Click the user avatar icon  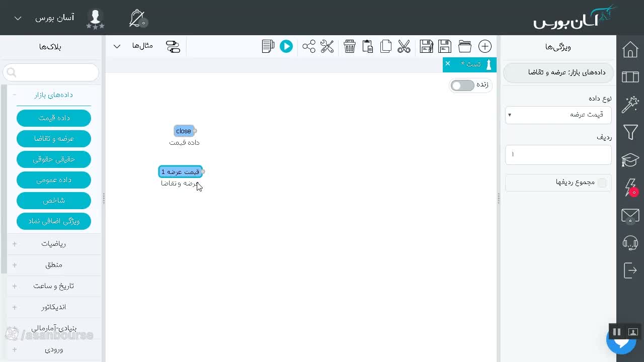click(95, 18)
